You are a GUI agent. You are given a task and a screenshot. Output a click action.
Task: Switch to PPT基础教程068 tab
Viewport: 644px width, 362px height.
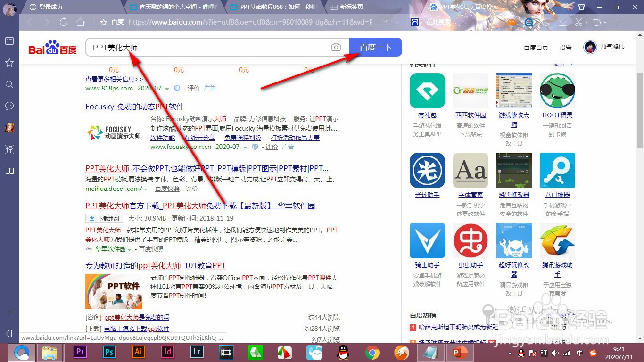pyautogui.click(x=274, y=7)
